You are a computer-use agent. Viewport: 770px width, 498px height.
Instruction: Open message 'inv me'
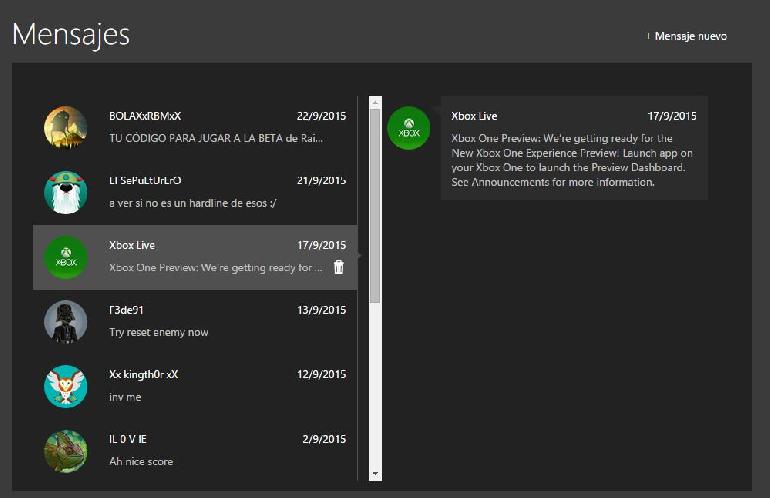pos(125,397)
